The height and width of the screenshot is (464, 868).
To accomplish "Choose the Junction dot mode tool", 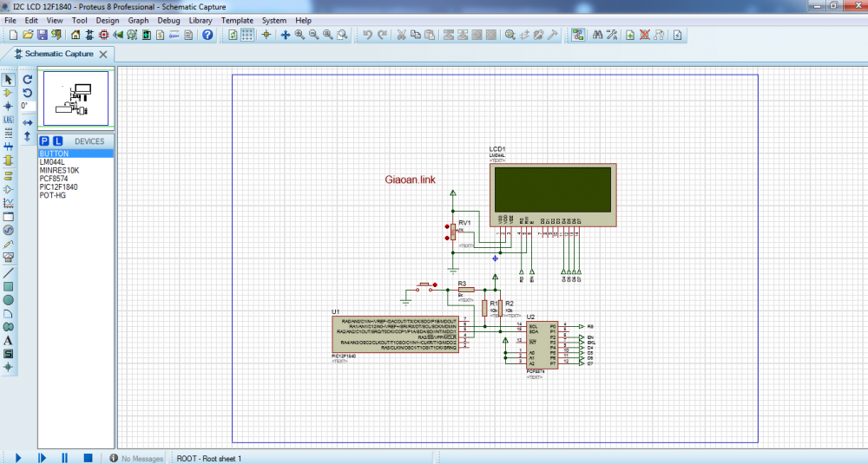I will (9, 106).
